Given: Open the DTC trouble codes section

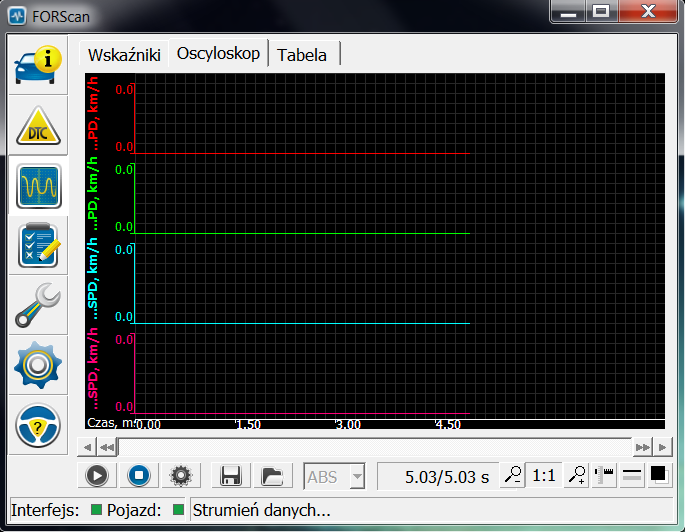Looking at the screenshot, I should tap(38, 126).
